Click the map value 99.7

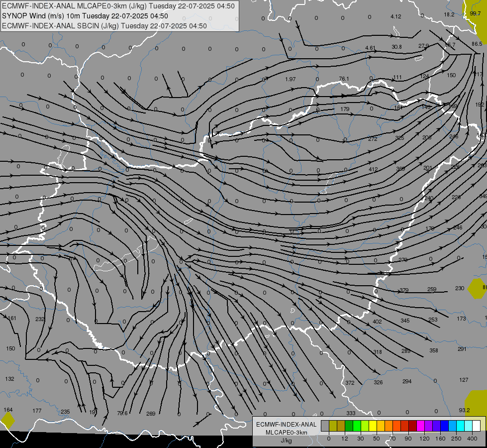(475, 13)
